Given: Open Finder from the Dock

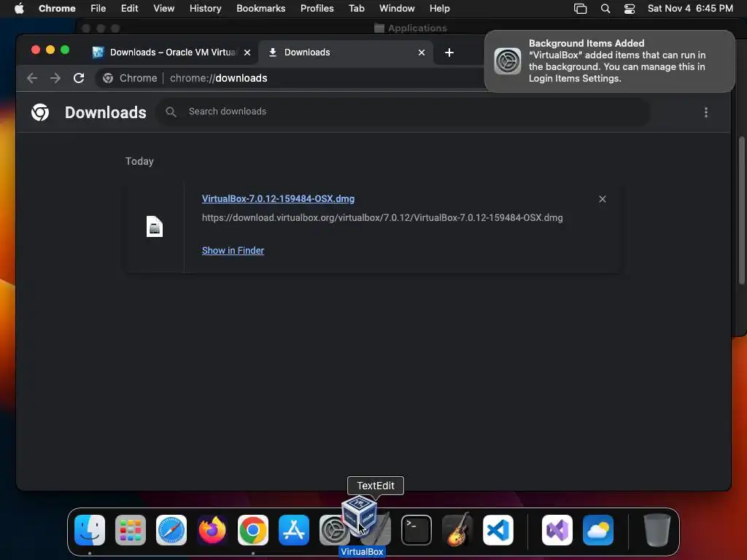Looking at the screenshot, I should pyautogui.click(x=90, y=530).
